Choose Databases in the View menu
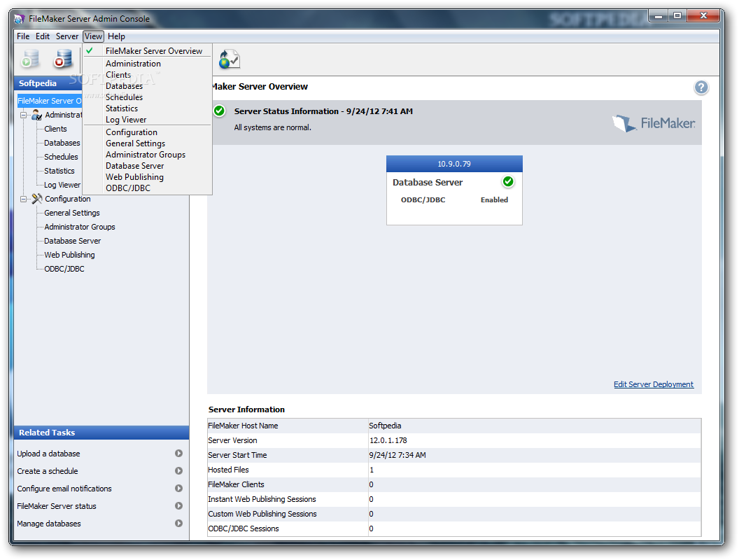 coord(148,86)
